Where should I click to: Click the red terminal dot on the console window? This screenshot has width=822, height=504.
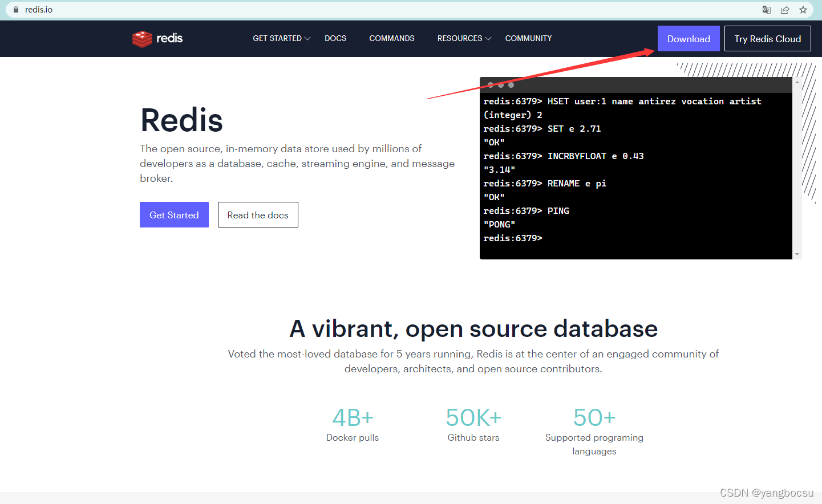491,84
